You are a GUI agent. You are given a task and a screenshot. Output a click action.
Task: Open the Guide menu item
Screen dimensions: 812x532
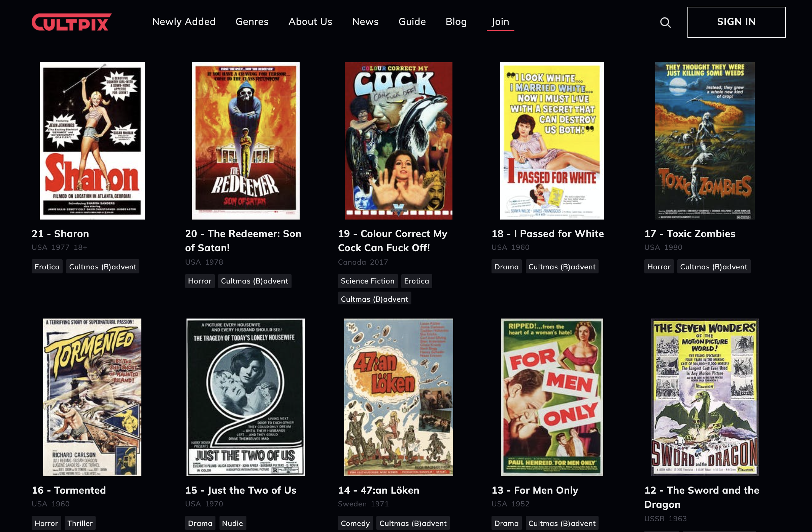pos(412,22)
